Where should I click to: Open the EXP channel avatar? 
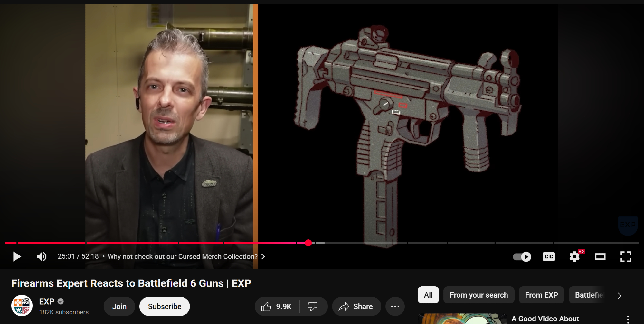click(x=22, y=306)
